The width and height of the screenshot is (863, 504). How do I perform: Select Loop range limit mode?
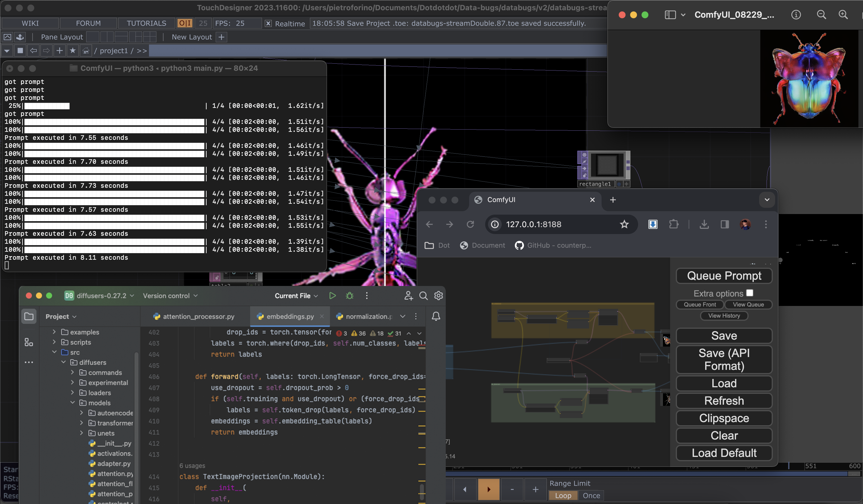coord(563,495)
